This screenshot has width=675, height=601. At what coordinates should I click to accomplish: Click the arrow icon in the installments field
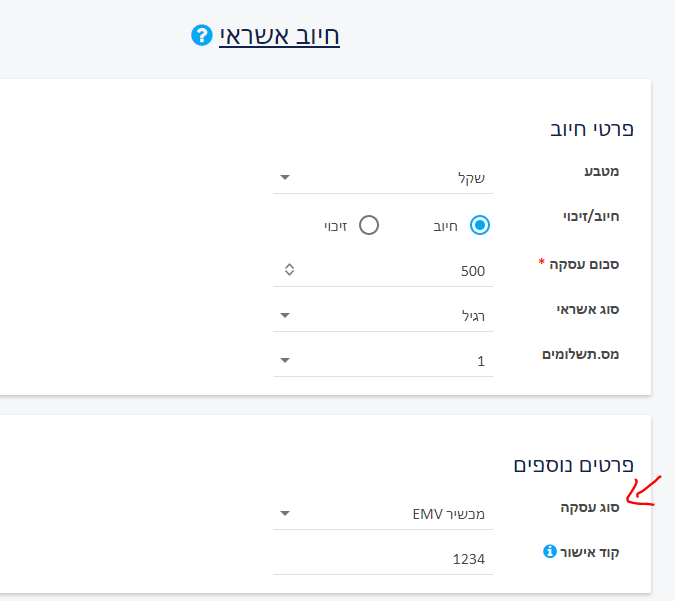285,360
